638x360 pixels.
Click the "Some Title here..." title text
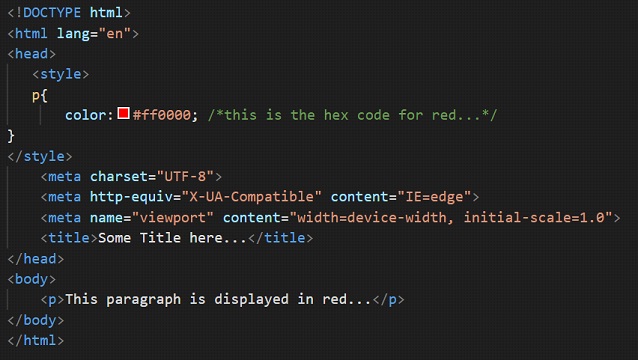tap(173, 238)
